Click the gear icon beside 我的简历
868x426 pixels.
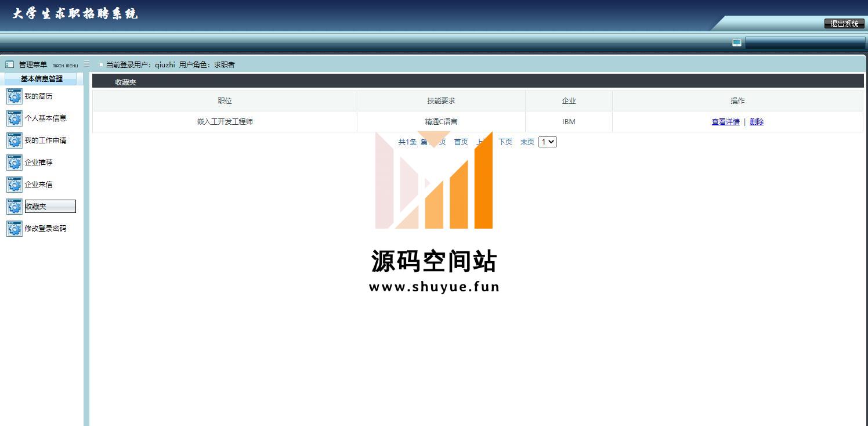tap(15, 96)
